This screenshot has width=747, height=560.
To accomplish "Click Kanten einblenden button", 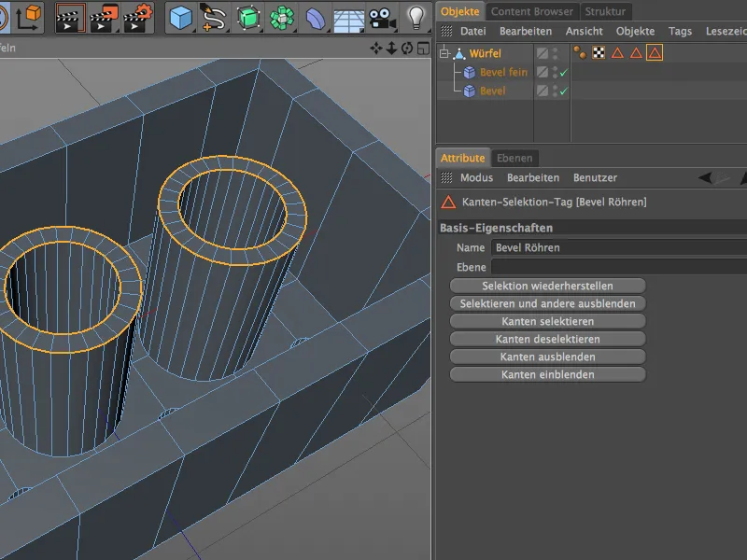I will pyautogui.click(x=547, y=375).
